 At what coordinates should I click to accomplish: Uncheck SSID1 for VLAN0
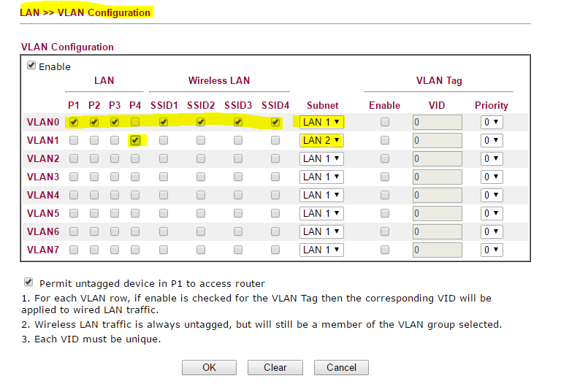(x=164, y=122)
